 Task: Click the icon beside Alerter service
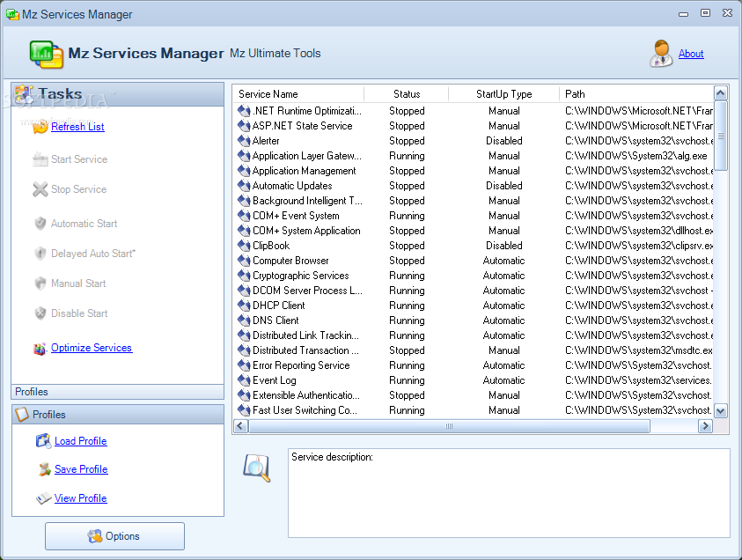click(x=244, y=141)
